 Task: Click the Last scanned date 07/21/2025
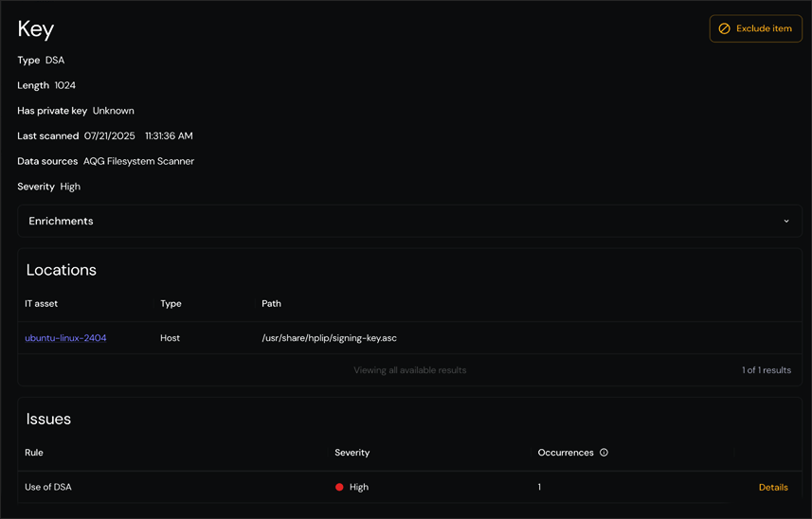point(109,135)
